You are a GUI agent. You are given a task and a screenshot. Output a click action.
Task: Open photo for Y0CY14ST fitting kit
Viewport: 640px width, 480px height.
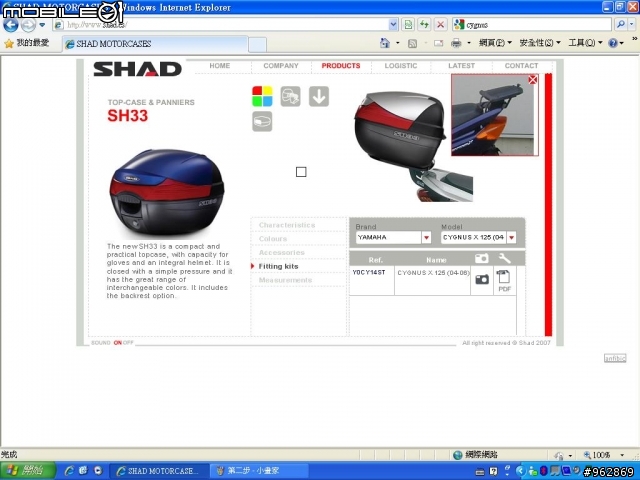click(x=482, y=279)
